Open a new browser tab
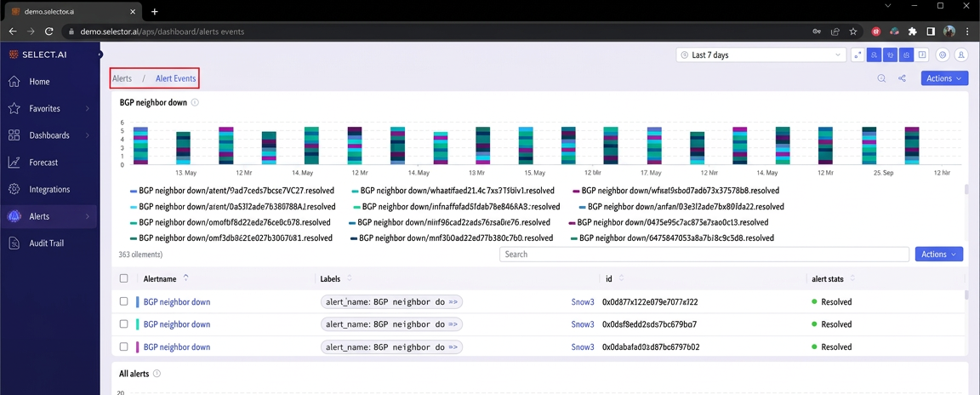 (x=154, y=12)
